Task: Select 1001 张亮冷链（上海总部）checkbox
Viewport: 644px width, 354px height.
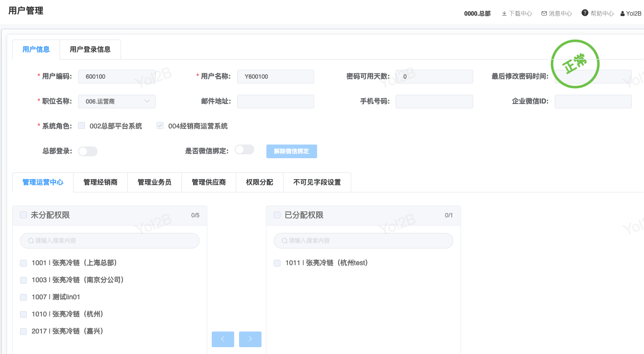Action: pyautogui.click(x=23, y=263)
